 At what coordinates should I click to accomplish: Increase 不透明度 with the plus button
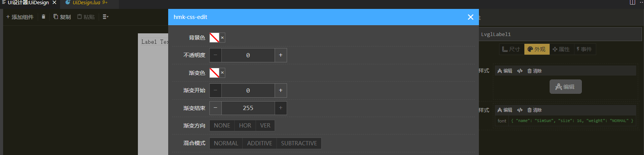pyautogui.click(x=280, y=55)
